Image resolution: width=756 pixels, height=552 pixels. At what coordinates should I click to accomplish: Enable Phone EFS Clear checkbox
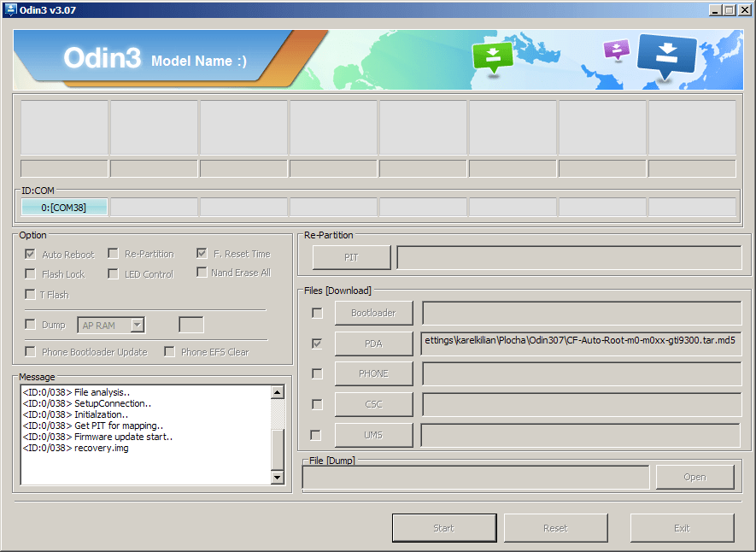click(169, 351)
